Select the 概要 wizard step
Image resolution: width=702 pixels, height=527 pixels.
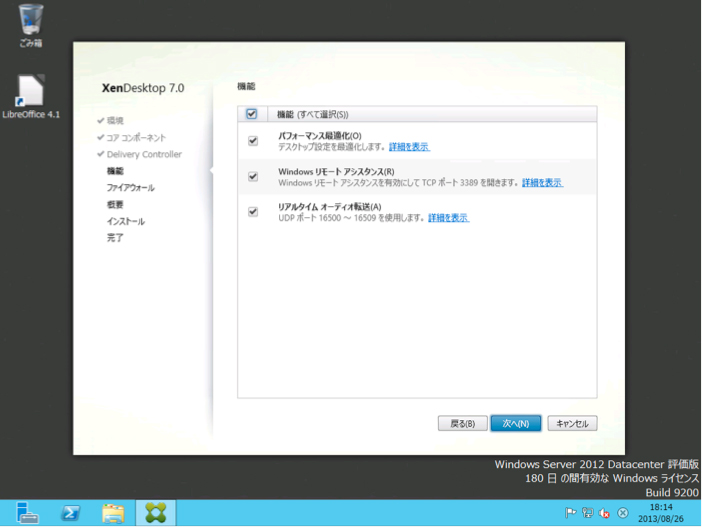[115, 205]
